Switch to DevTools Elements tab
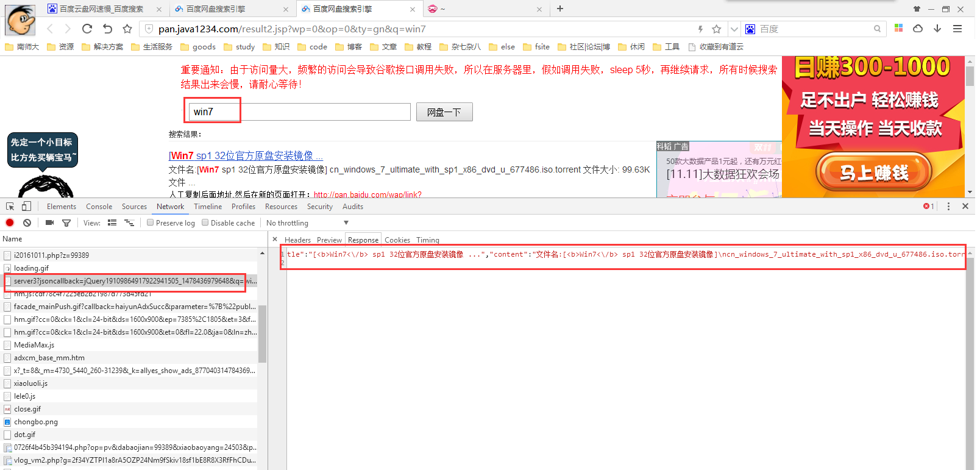Image resolution: width=980 pixels, height=470 pixels. point(62,207)
